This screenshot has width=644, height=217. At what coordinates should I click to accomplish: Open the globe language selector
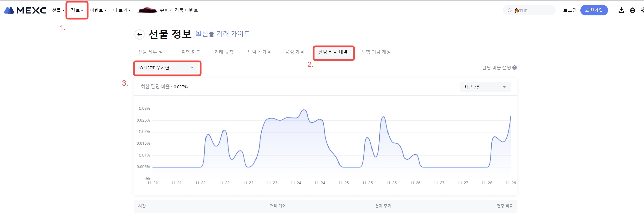632,10
